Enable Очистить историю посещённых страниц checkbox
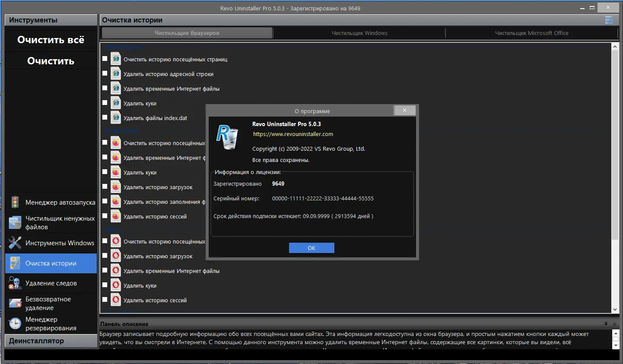The image size is (623, 364). (104, 59)
